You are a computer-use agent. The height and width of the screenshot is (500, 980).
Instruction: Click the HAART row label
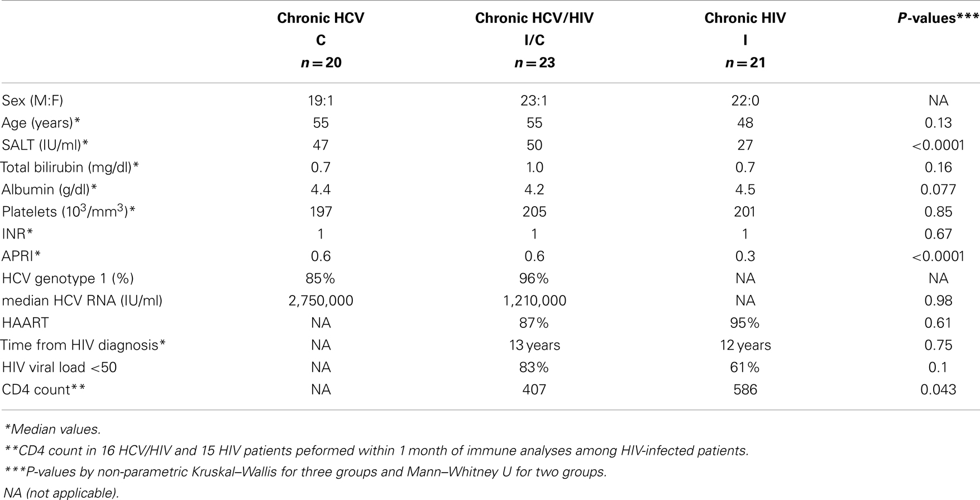pyautogui.click(x=25, y=323)
